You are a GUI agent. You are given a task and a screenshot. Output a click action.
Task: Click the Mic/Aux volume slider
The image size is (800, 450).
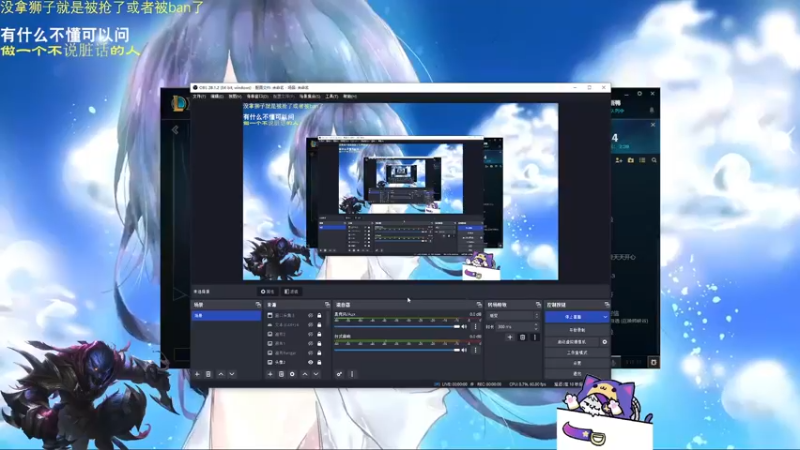[397, 327]
